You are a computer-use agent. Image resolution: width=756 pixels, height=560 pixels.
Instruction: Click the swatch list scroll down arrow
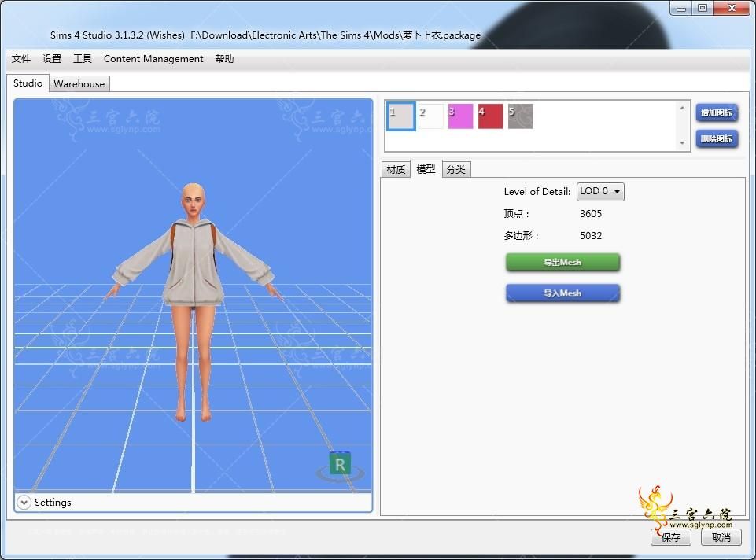click(x=682, y=142)
